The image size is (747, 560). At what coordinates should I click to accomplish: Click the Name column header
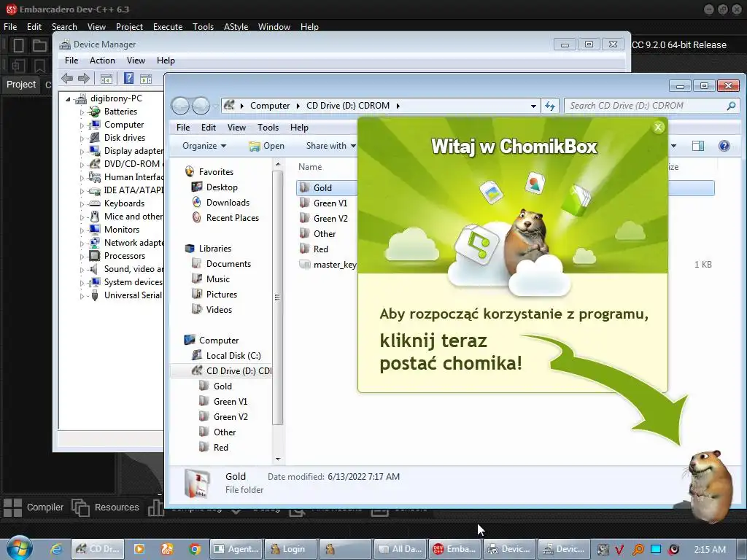pos(310,167)
